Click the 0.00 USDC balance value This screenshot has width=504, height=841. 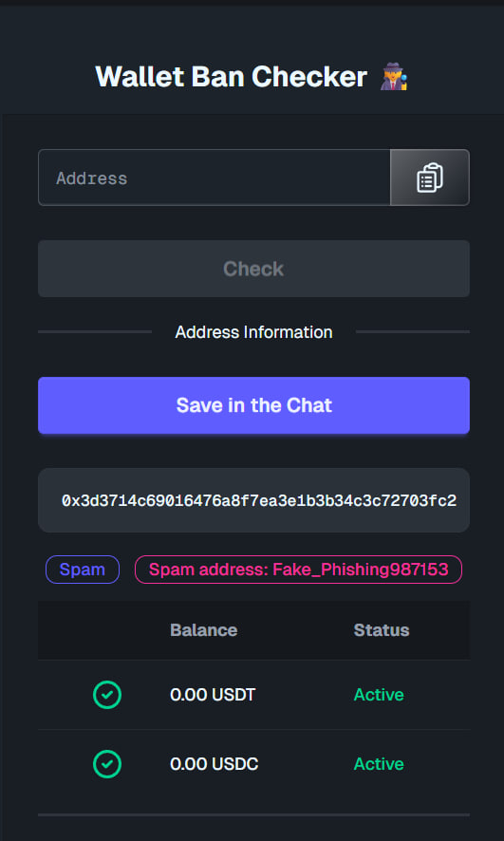pos(214,764)
